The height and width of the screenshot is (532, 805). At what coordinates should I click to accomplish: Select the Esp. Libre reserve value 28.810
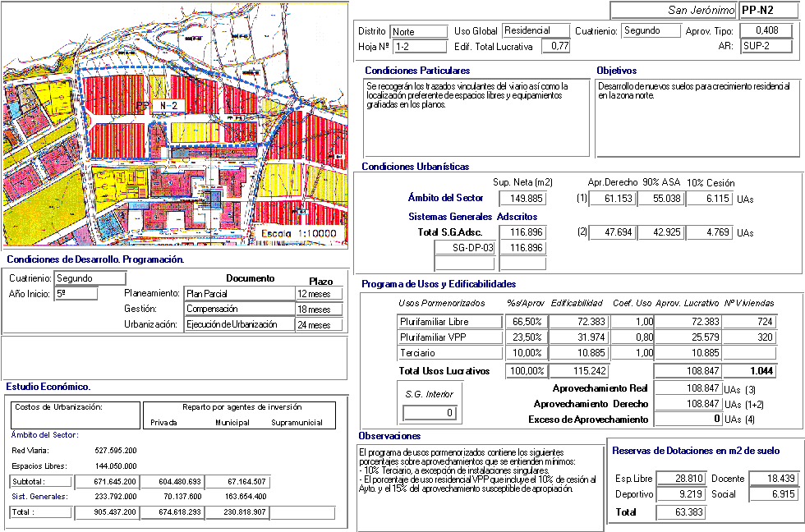(x=681, y=479)
